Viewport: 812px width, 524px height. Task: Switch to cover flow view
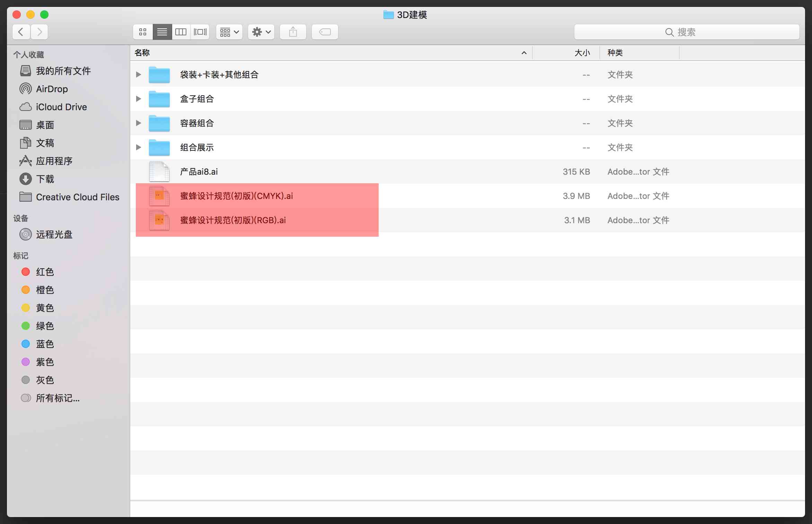tap(201, 32)
